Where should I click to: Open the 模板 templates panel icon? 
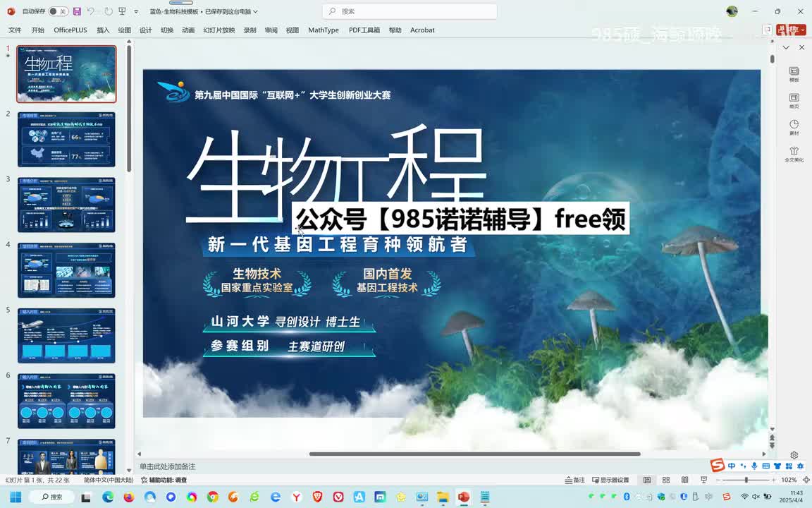[x=794, y=74]
